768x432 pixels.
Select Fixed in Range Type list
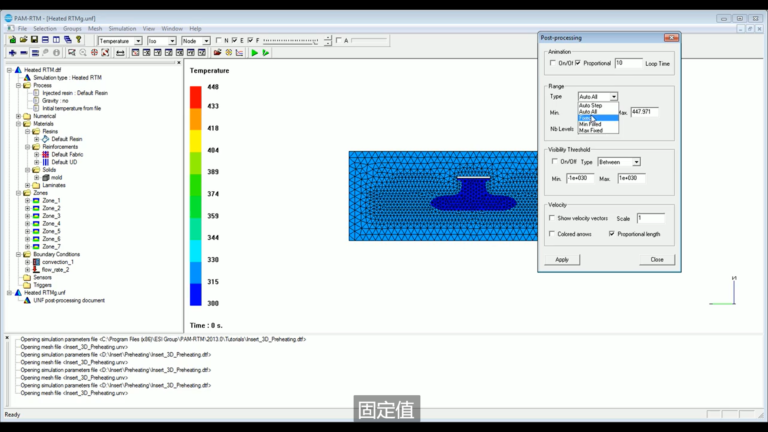coord(598,118)
